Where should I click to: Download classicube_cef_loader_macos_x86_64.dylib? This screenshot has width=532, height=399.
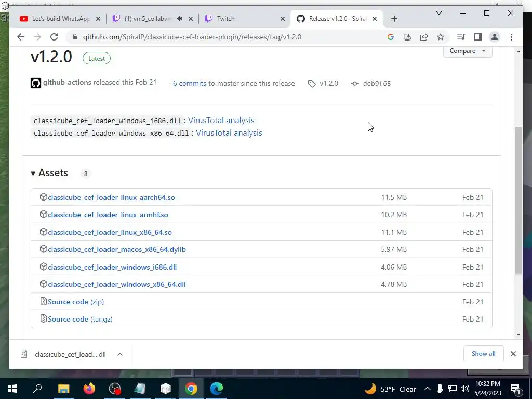pyautogui.click(x=117, y=250)
